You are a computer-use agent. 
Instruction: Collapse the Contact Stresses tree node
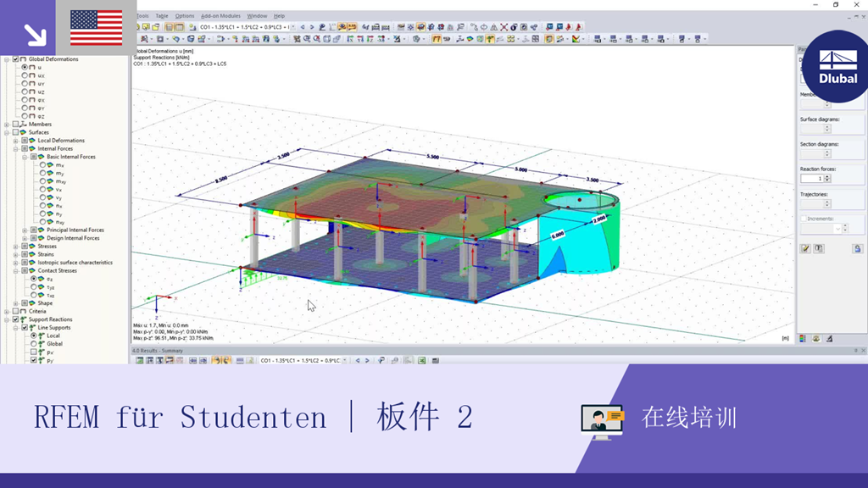click(x=16, y=270)
